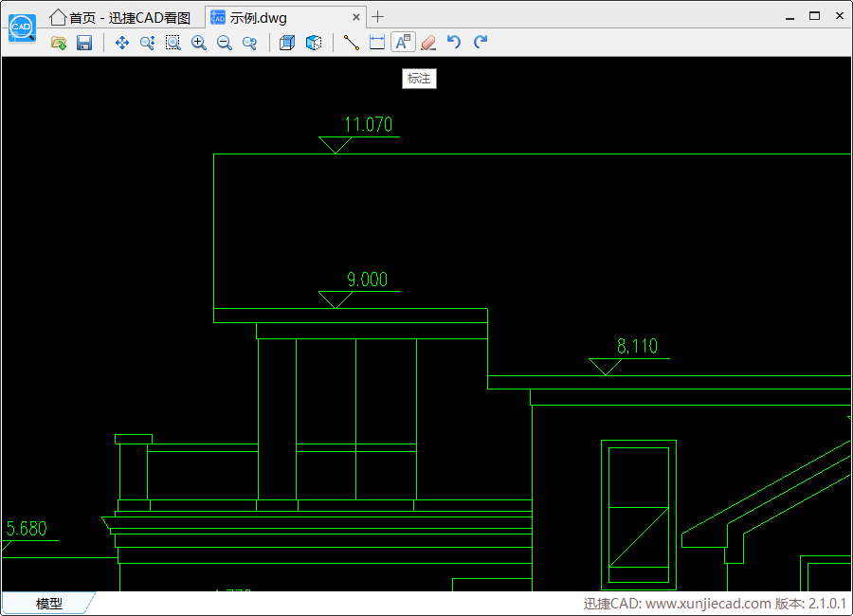Click the 8.110 elevation label
This screenshot has height=616, width=853.
(637, 346)
